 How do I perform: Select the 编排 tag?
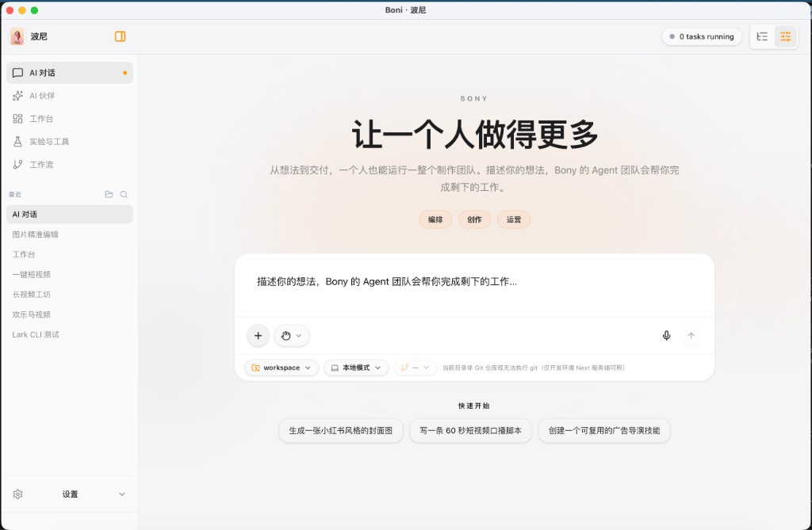(435, 219)
